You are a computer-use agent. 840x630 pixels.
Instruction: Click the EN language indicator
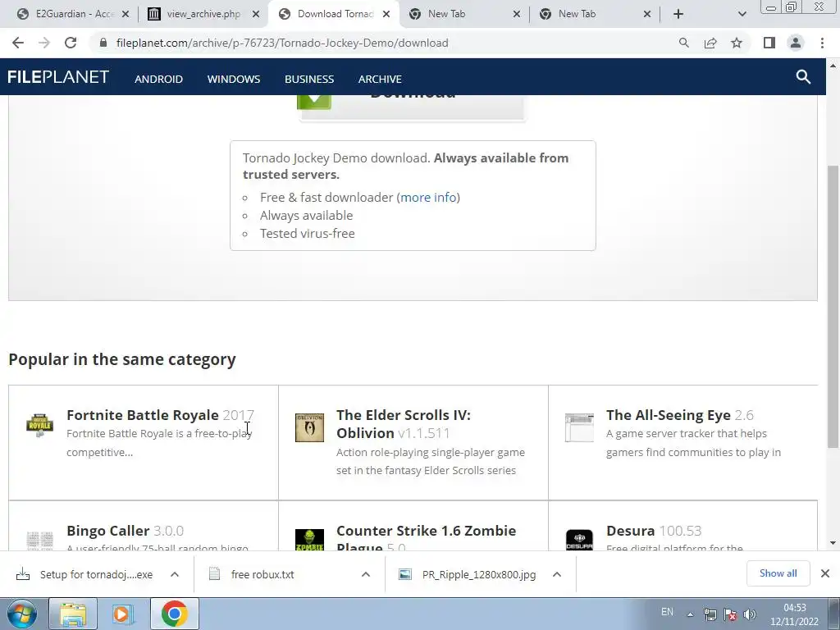(667, 612)
